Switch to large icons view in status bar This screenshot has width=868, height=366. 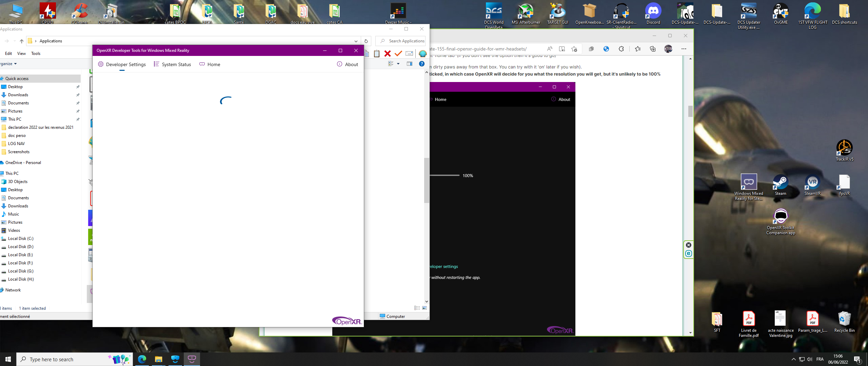click(425, 308)
